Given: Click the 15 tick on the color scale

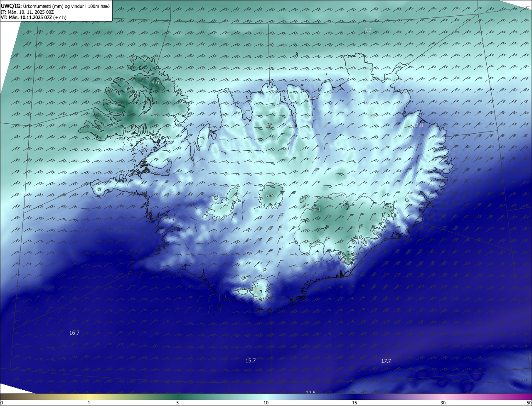Looking at the screenshot, I should (x=355, y=403).
